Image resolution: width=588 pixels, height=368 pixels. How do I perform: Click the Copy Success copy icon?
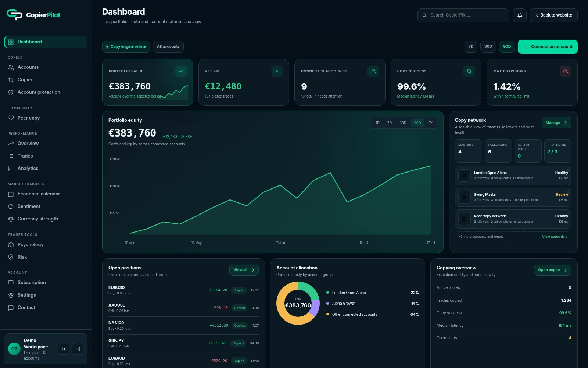(x=469, y=71)
